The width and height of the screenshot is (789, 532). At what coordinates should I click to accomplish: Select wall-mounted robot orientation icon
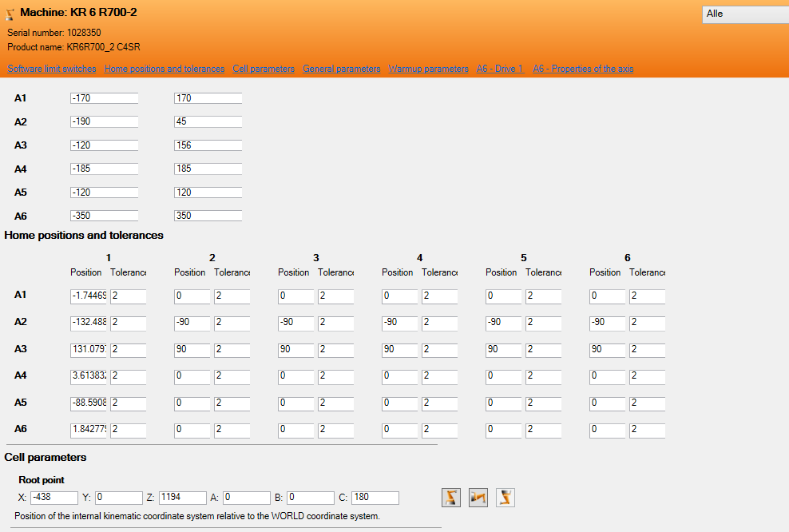[478, 498]
